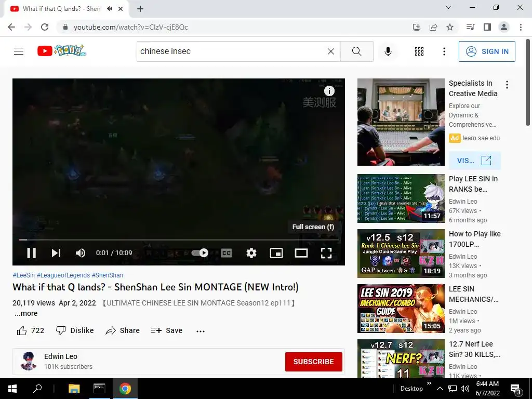
Task: Share this page from address bar
Action: [433, 27]
